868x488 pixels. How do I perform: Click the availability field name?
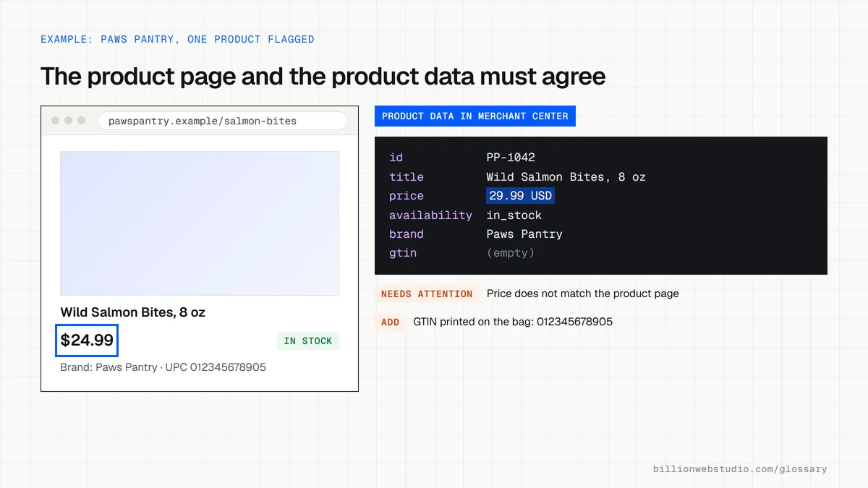[x=430, y=215]
